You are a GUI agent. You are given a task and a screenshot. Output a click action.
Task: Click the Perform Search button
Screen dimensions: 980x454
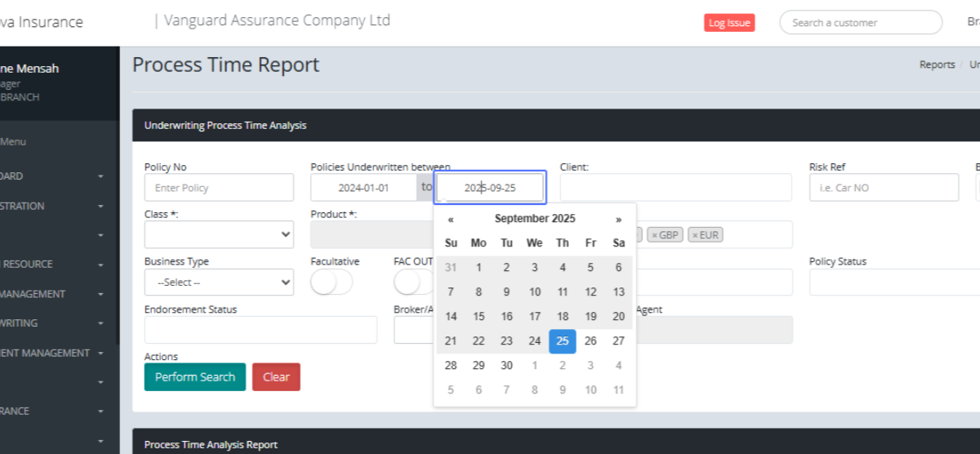click(194, 377)
